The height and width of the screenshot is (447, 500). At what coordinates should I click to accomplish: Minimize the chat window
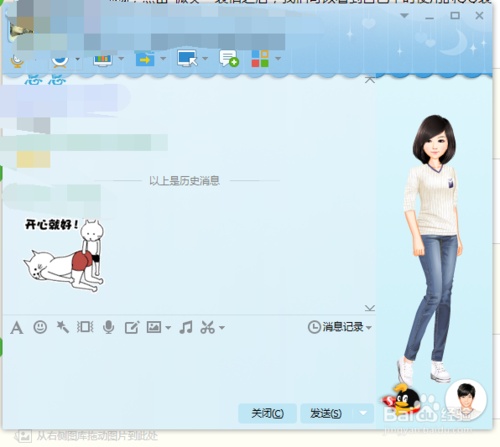tap(430, 17)
